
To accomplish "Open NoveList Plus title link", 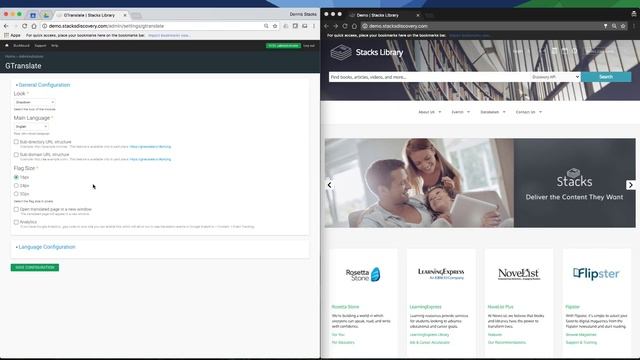I will (x=500, y=307).
